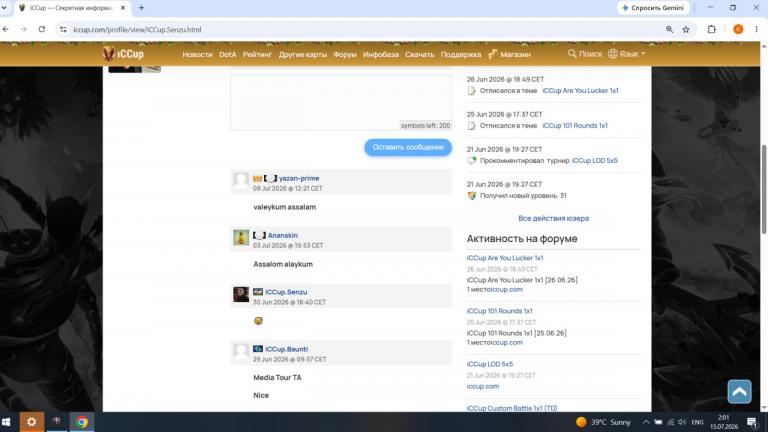768x432 pixels.
Task: Expand the Язык language dropdown
Action: click(x=626, y=54)
